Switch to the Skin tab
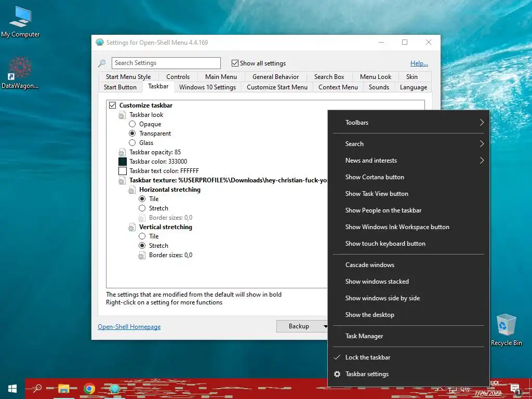 coord(411,77)
